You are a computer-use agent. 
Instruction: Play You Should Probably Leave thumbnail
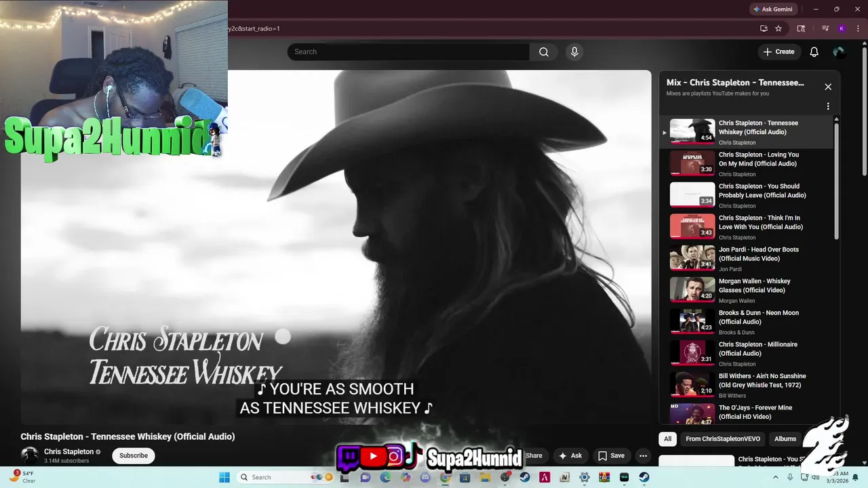692,195
